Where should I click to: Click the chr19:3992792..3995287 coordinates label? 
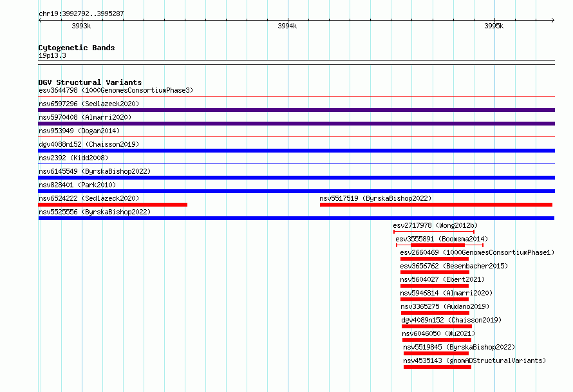(81, 14)
